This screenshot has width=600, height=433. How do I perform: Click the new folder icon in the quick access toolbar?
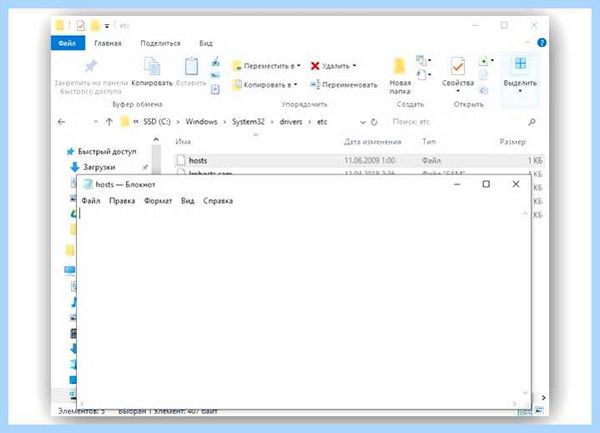pyautogui.click(x=95, y=26)
